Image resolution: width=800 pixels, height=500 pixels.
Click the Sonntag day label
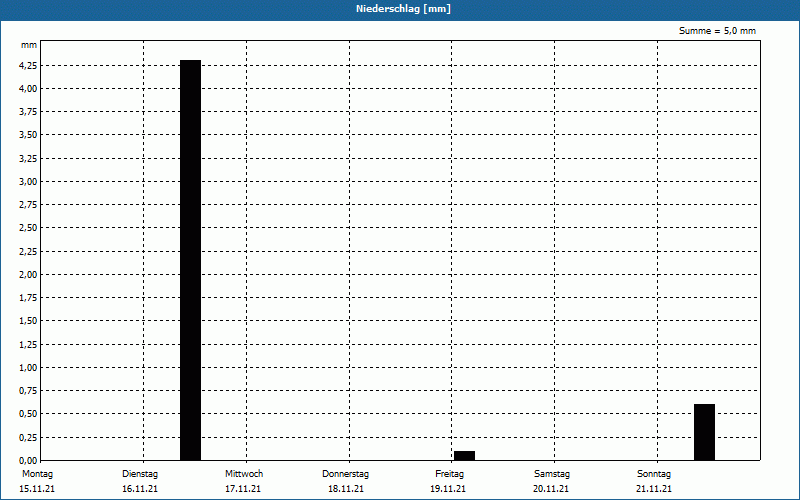coord(654,474)
